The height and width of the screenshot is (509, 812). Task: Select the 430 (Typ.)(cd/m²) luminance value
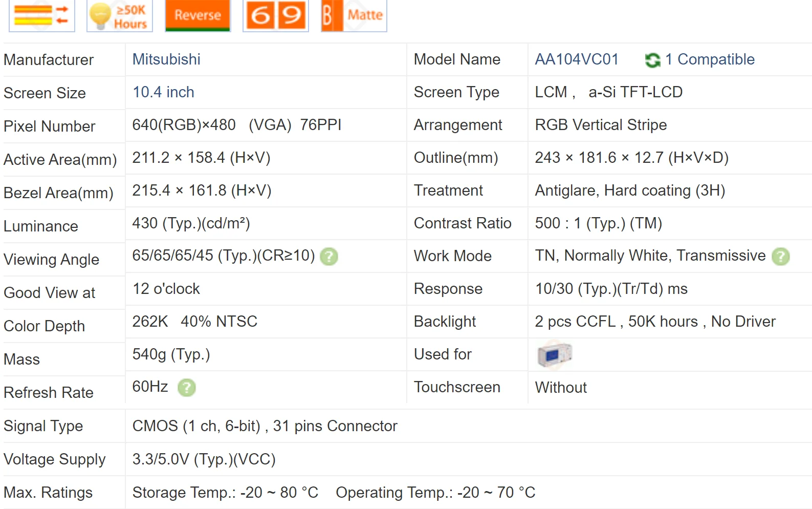coord(191,223)
